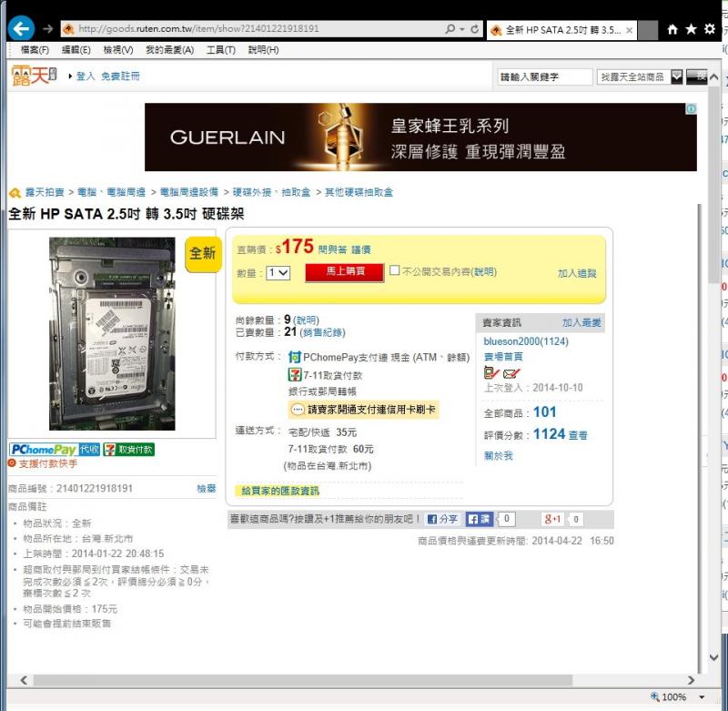Click the page scrollbar down arrow
Viewport: 728px width, 711px height.
714,657
